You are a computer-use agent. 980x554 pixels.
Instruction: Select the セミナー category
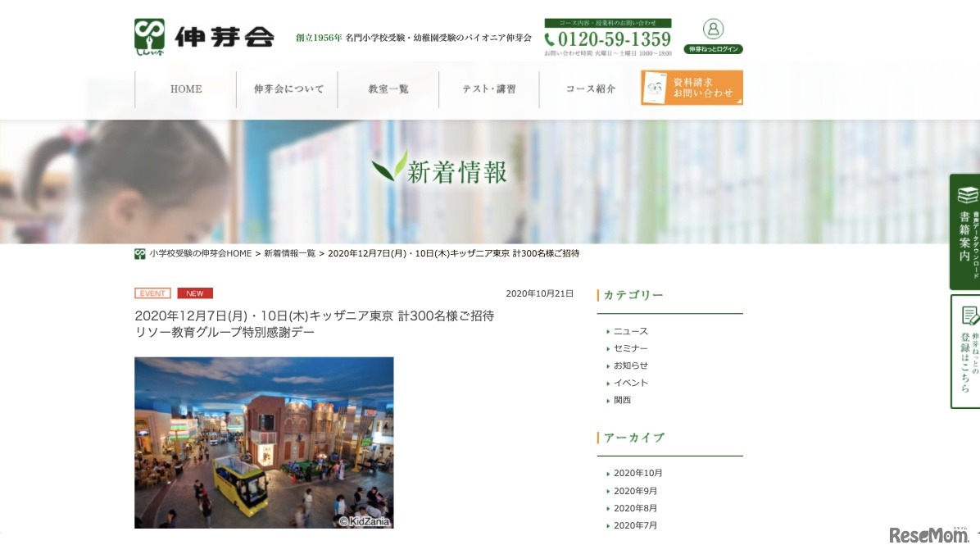tap(631, 348)
